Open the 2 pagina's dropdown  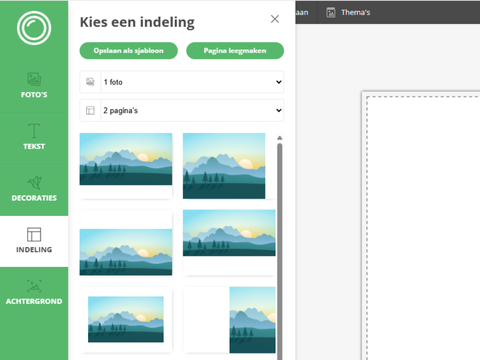click(182, 110)
